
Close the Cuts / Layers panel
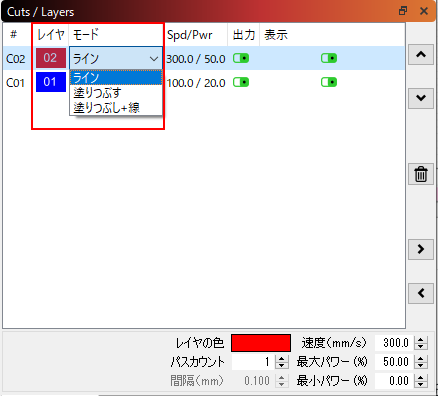[x=424, y=11]
